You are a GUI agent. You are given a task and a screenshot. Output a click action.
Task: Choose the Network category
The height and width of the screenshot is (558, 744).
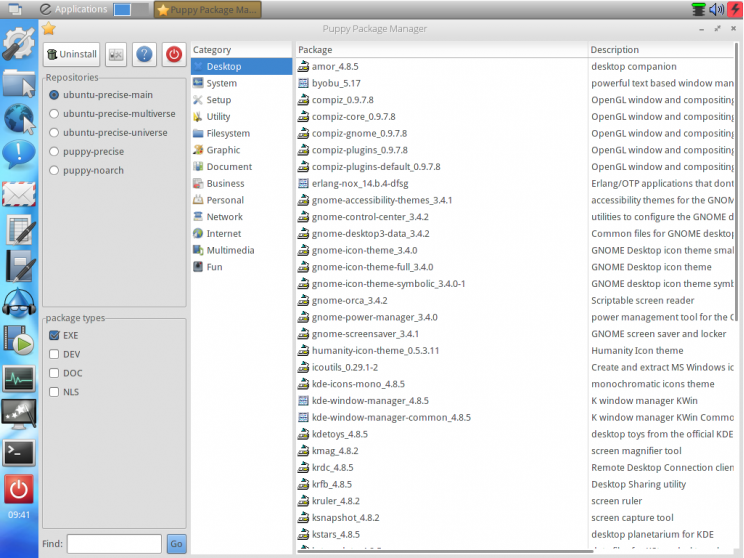coord(242,217)
